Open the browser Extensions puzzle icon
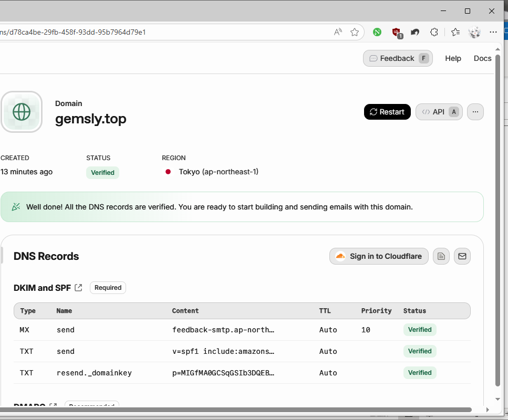 434,32
